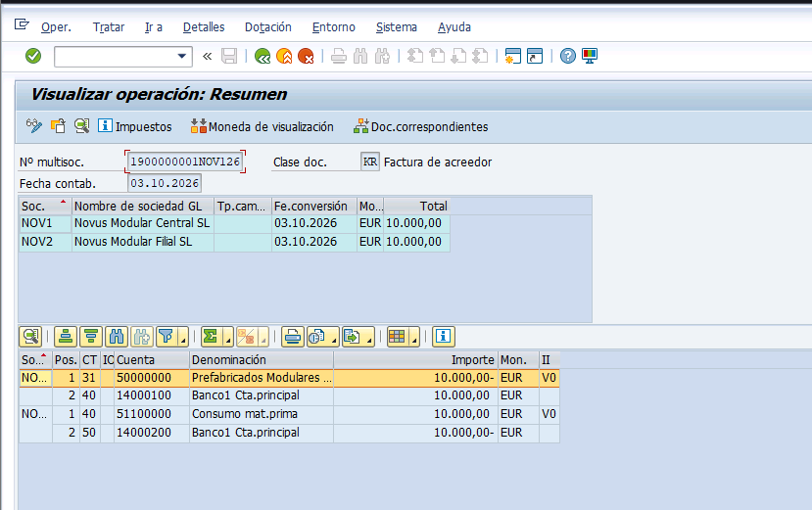Click the Total sigma icon
The image size is (812, 510).
pyautogui.click(x=211, y=337)
